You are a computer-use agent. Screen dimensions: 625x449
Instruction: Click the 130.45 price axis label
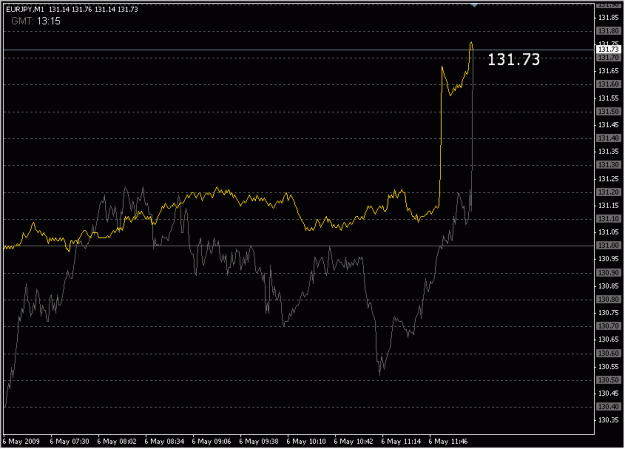(x=609, y=394)
